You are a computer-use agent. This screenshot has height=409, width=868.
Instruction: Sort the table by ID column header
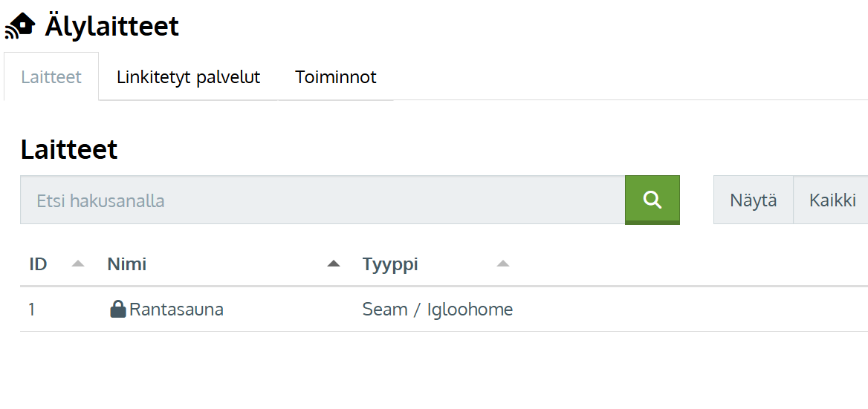(38, 264)
